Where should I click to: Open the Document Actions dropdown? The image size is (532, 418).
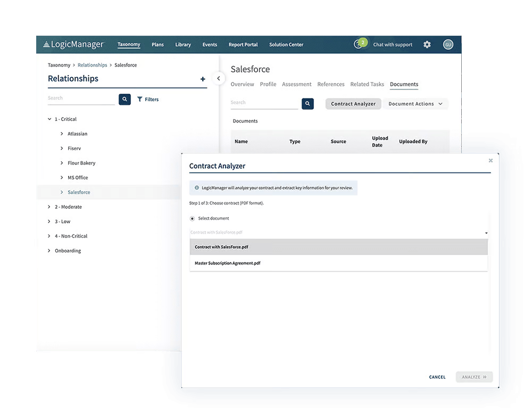click(x=415, y=103)
